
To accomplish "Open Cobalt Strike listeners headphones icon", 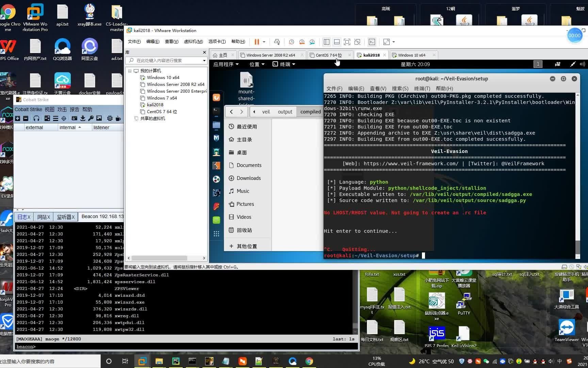I will [x=36, y=118].
